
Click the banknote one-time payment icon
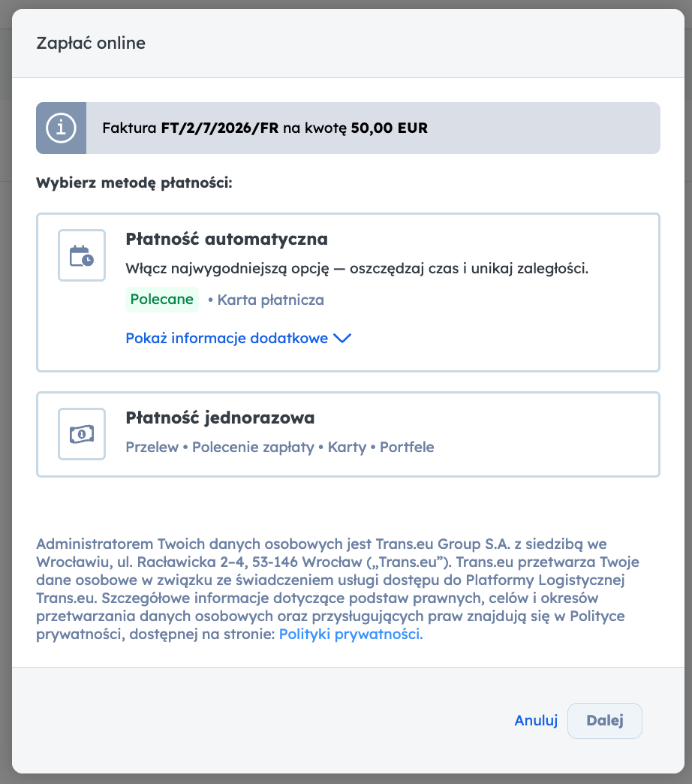[82, 434]
